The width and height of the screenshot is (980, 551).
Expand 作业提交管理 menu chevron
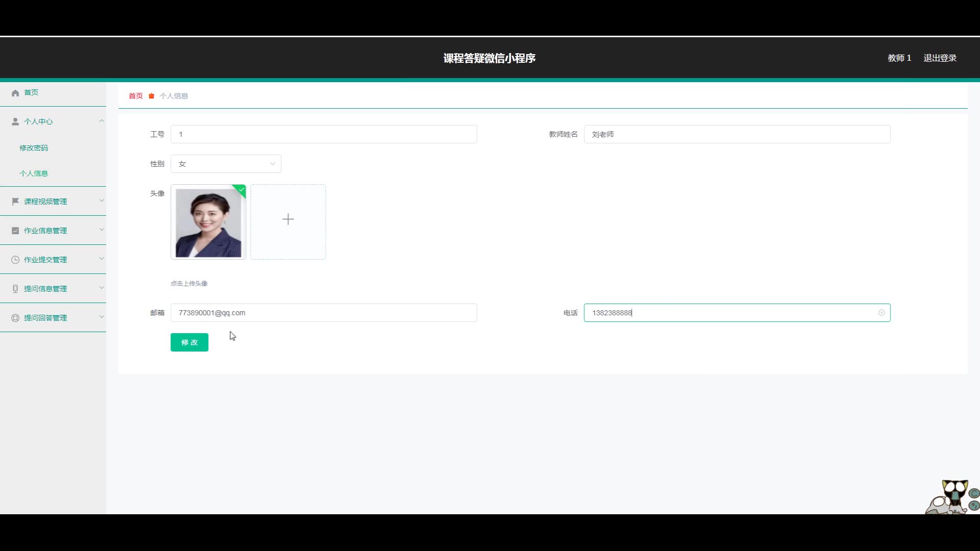pyautogui.click(x=102, y=259)
